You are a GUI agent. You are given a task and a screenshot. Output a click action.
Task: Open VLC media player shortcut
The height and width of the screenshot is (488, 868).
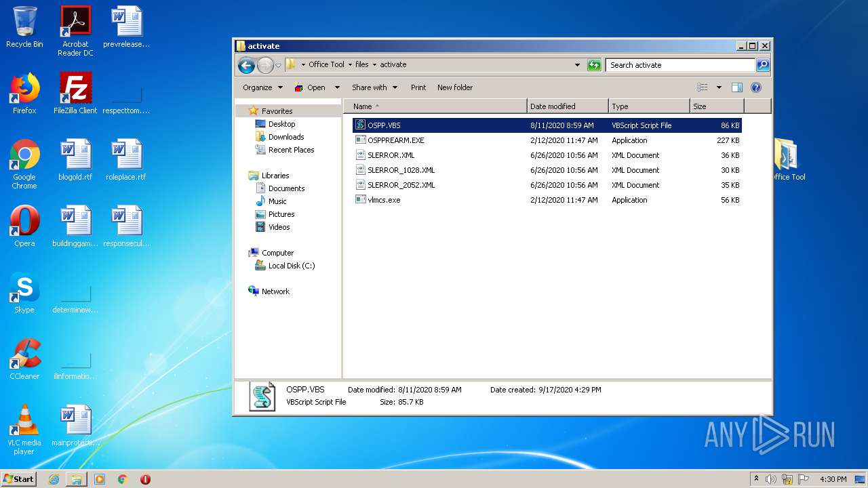[24, 430]
